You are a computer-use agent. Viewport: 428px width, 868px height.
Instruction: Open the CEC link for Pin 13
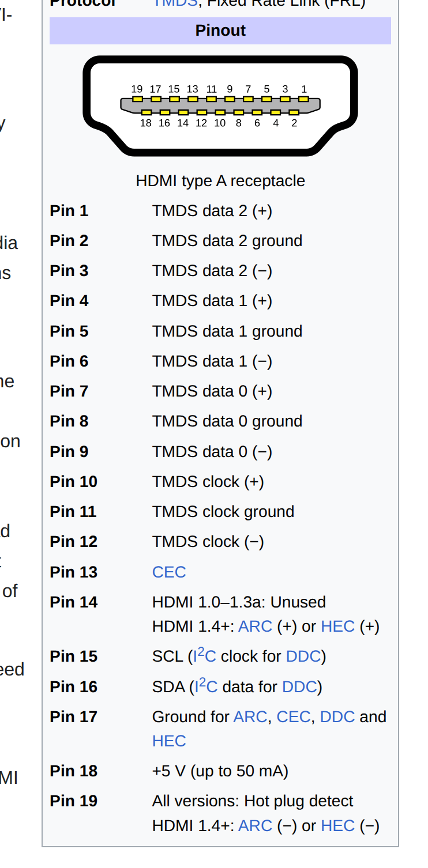pyautogui.click(x=169, y=572)
